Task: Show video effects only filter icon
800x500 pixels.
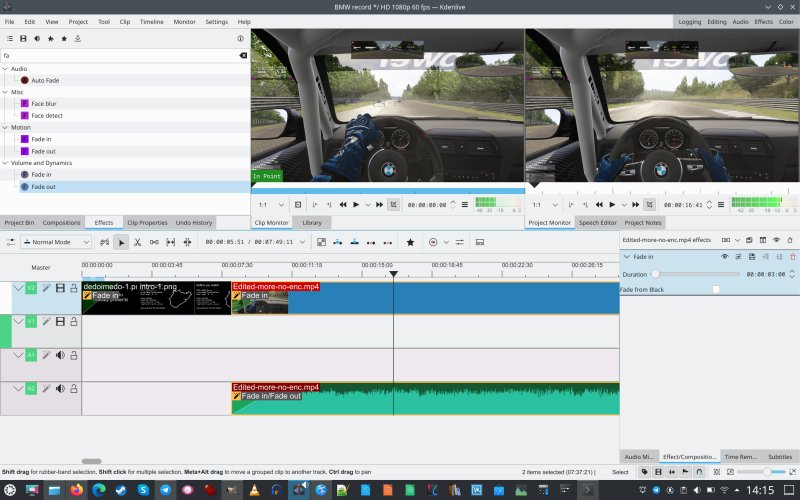Action: point(22,39)
